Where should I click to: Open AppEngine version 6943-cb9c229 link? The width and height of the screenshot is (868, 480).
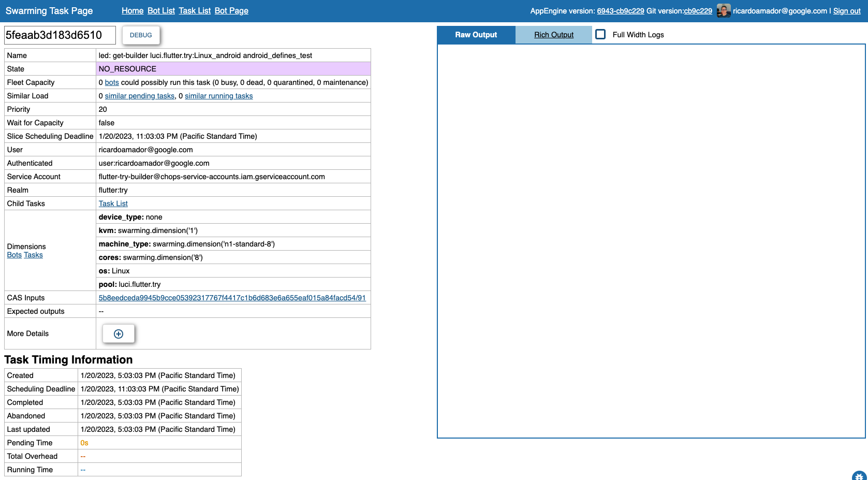click(621, 11)
